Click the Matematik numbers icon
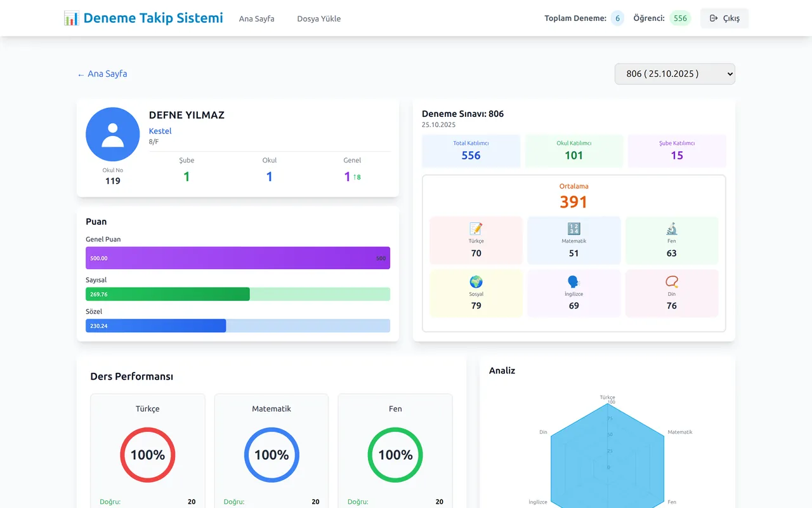Viewport: 812px width, 508px height. coord(574,229)
